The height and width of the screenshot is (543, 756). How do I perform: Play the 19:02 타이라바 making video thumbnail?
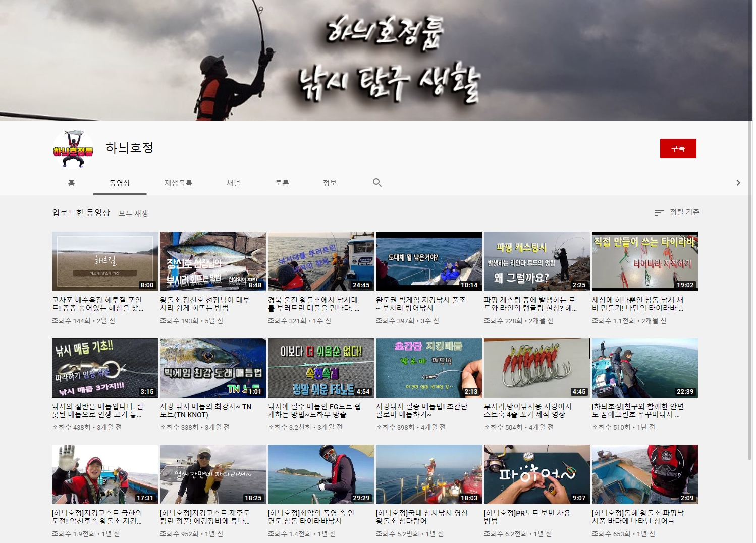tap(644, 261)
